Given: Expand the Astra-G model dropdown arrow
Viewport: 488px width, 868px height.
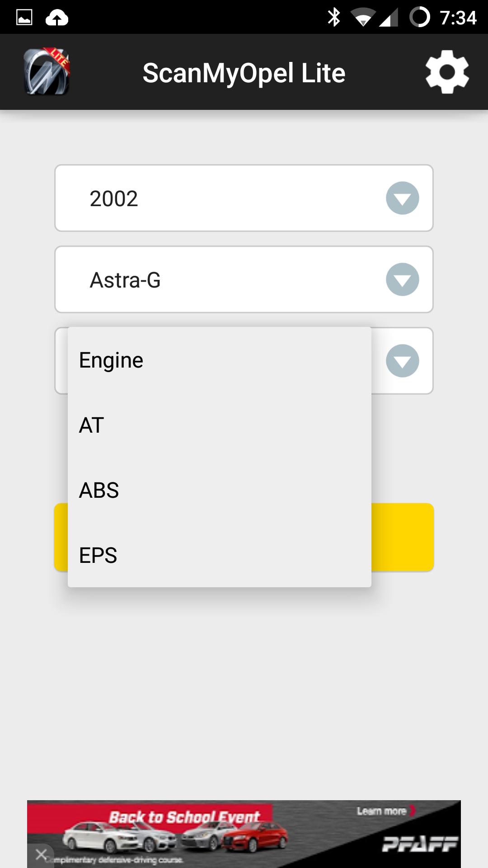Looking at the screenshot, I should pos(402,279).
